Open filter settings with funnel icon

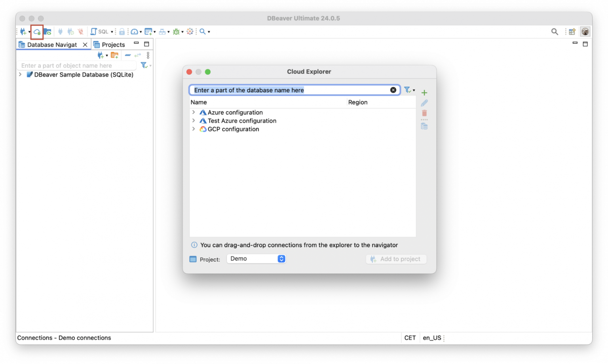pos(408,90)
